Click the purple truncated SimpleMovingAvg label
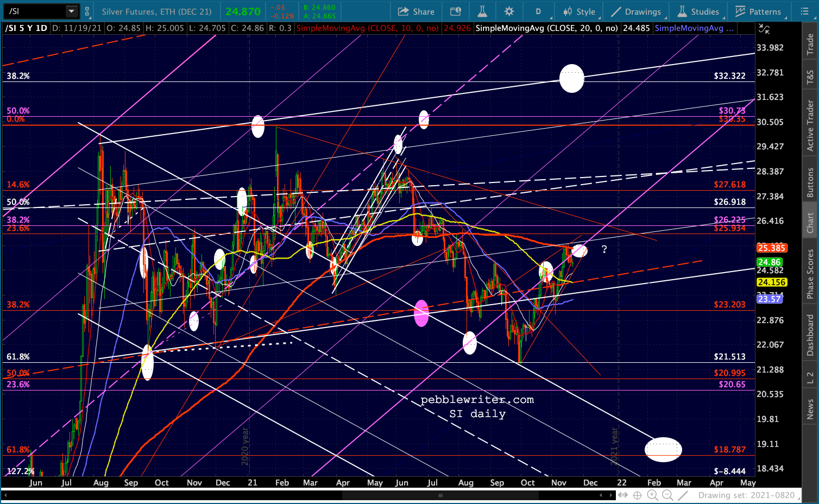This screenshot has width=819, height=504. [x=694, y=28]
